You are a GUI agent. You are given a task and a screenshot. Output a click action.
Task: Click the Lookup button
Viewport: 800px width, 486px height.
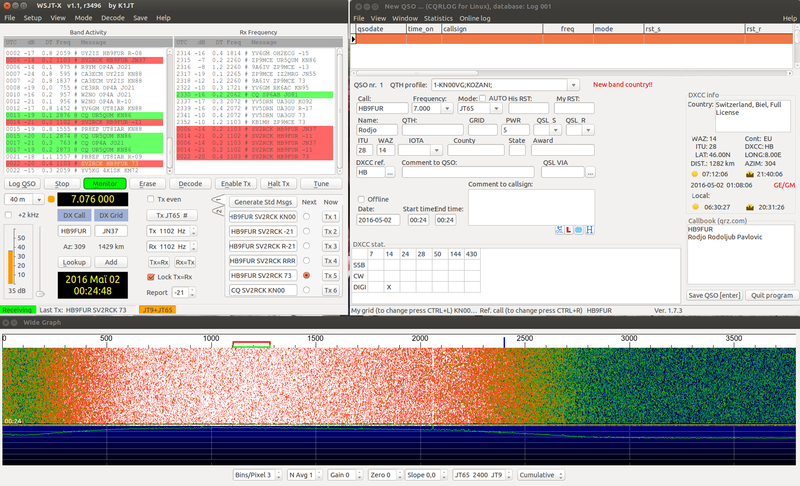[x=74, y=262]
